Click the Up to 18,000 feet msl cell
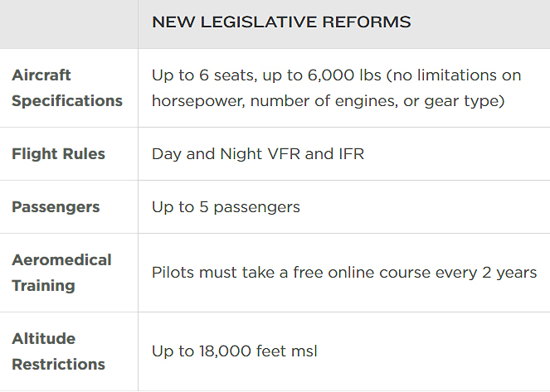Screen dimensions: 550x392 coord(234,351)
